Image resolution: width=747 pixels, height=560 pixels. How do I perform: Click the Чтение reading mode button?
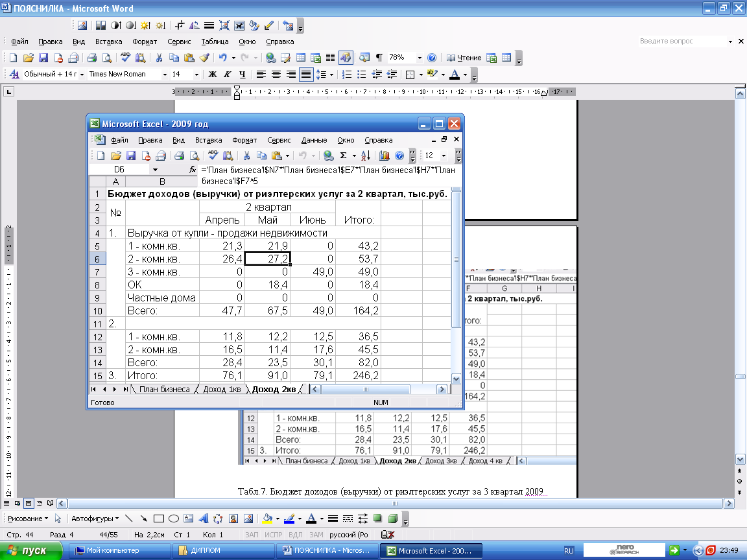click(x=464, y=58)
